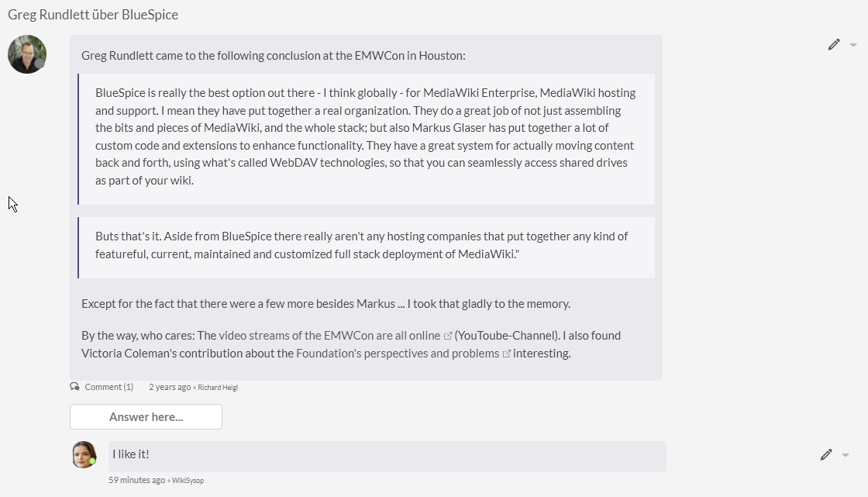Click the "59 minutes ago" timestamp
Viewport: 868px width, 497px height.
pos(136,481)
